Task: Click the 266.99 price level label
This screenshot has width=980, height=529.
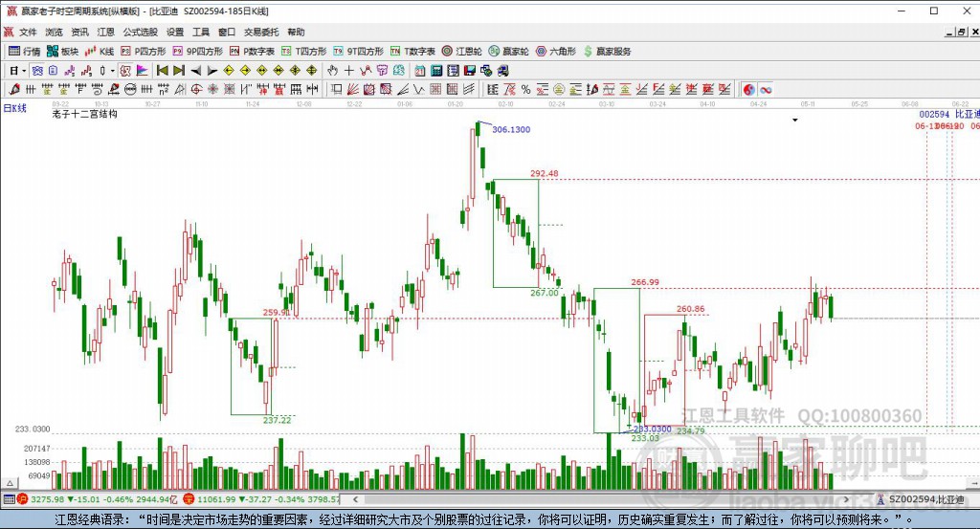Action: [645, 282]
